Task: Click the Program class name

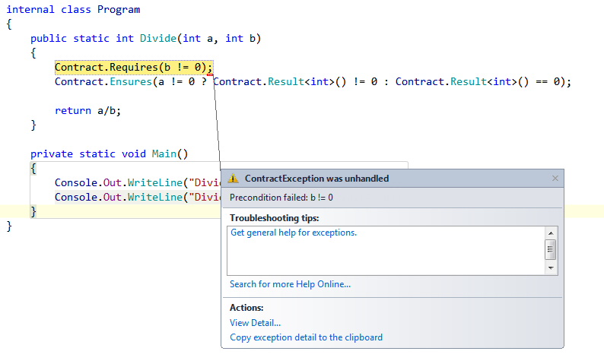Action: pos(119,10)
